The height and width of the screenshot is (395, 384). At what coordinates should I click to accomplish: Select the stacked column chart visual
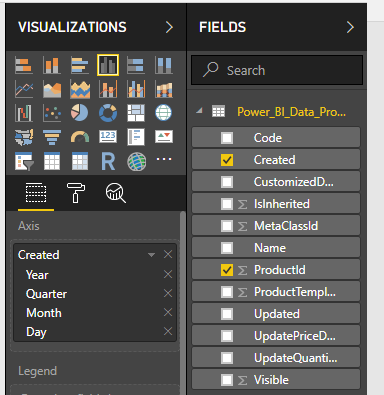pos(52,65)
